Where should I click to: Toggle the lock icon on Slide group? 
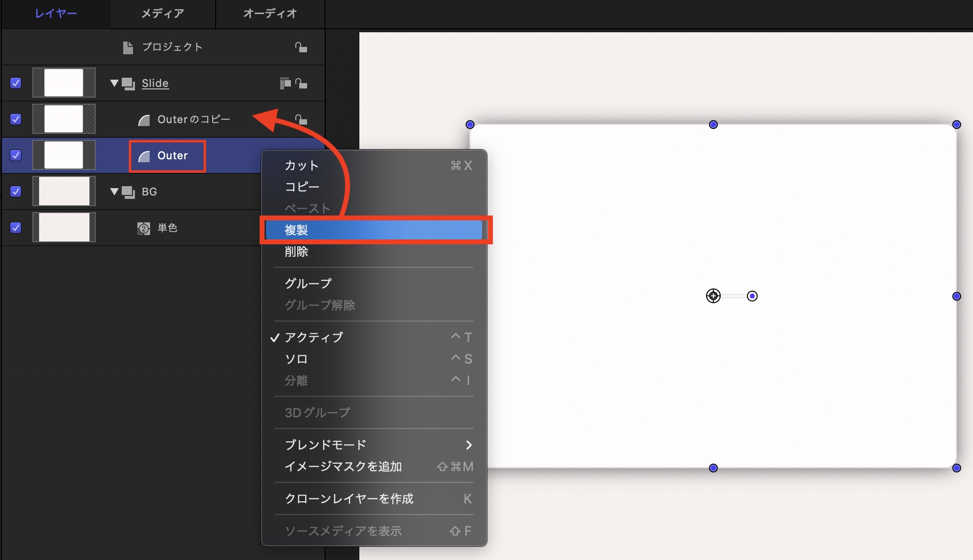[x=301, y=84]
